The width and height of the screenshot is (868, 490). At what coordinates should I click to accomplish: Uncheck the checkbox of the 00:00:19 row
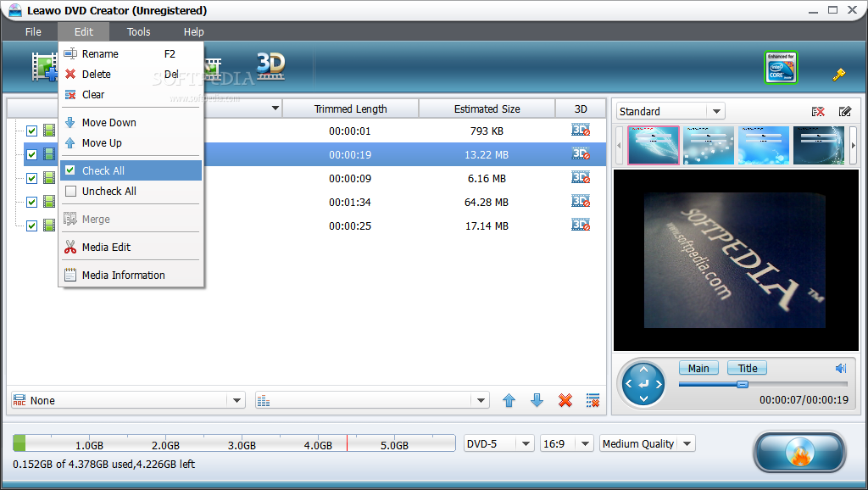click(x=31, y=154)
